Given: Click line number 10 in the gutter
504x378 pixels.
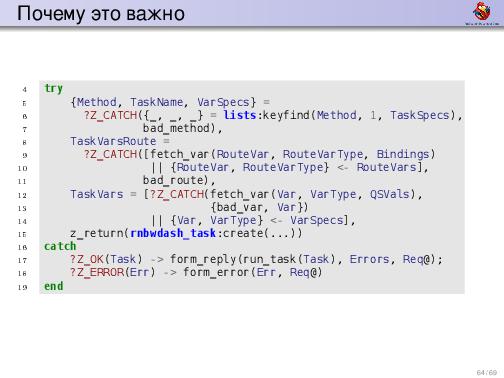Looking at the screenshot, I should (22, 168).
